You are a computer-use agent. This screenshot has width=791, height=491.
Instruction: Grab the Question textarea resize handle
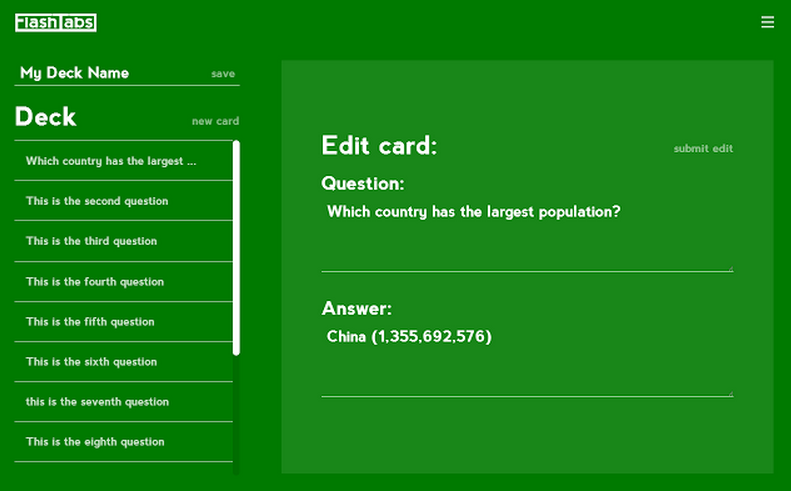point(730,268)
